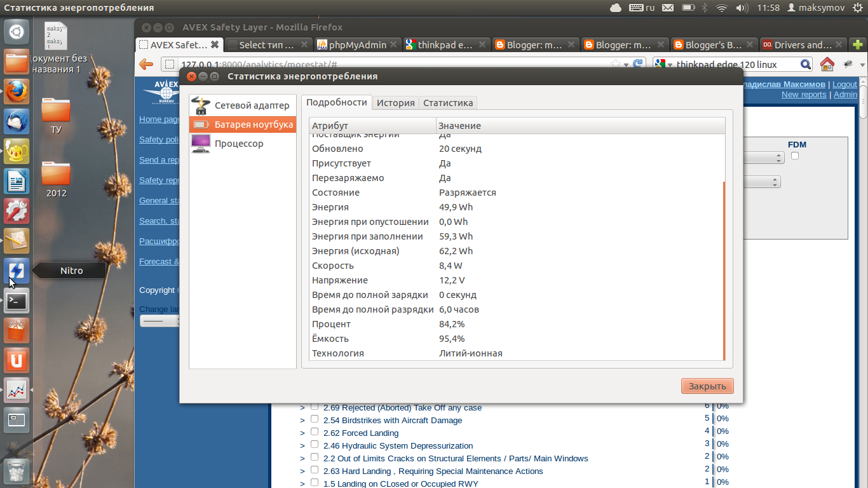Click the Firefox back arrow button
This screenshot has height=488, width=868.
[146, 64]
